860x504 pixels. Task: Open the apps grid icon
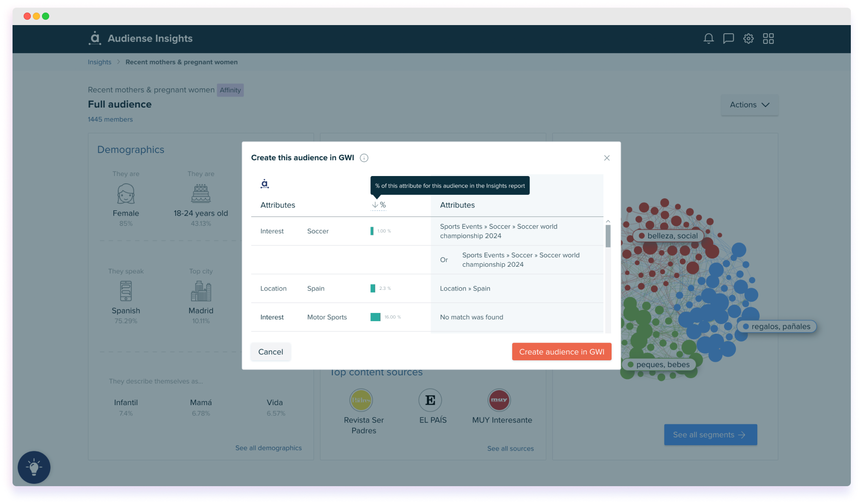[x=768, y=39]
